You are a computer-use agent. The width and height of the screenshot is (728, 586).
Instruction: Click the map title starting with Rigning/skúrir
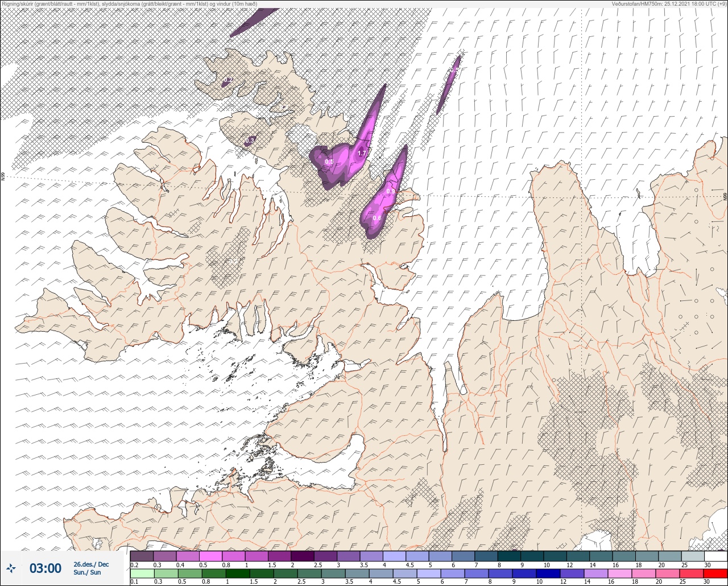[129, 3]
